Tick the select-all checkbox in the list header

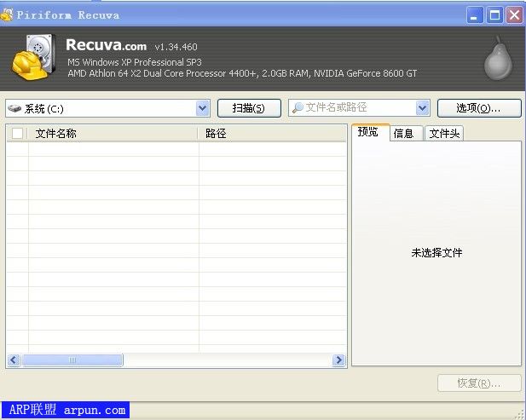17,133
